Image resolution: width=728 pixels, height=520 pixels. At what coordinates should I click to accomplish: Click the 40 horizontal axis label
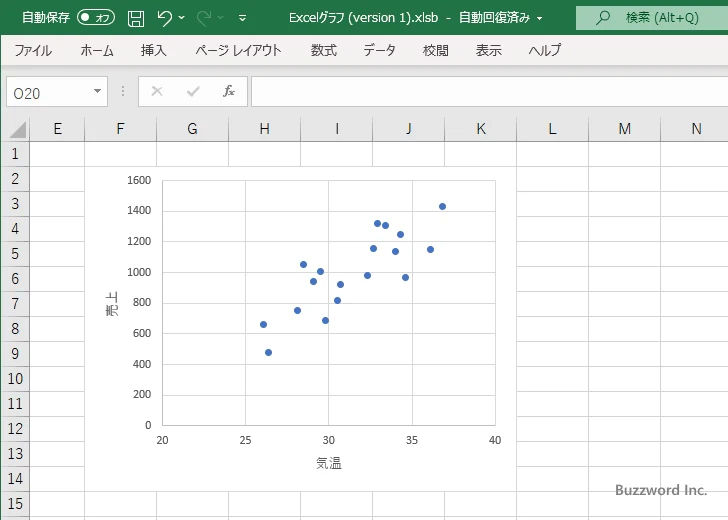point(495,440)
